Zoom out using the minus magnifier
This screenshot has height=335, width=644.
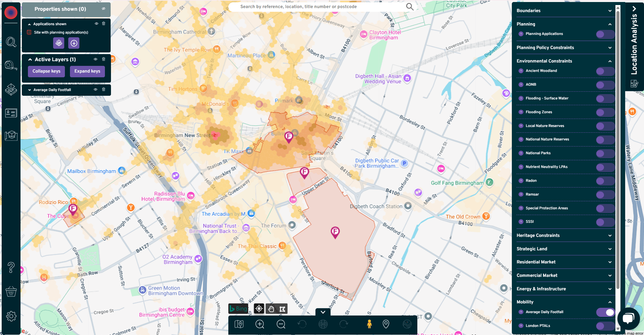(281, 324)
